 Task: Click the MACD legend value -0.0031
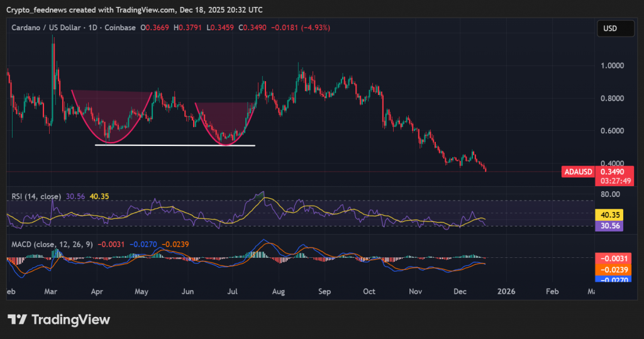111,244
